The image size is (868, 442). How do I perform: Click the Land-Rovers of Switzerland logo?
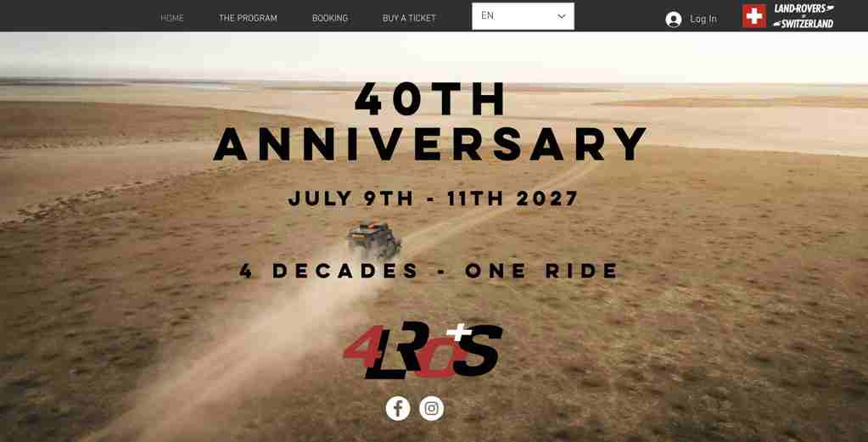[x=788, y=15]
